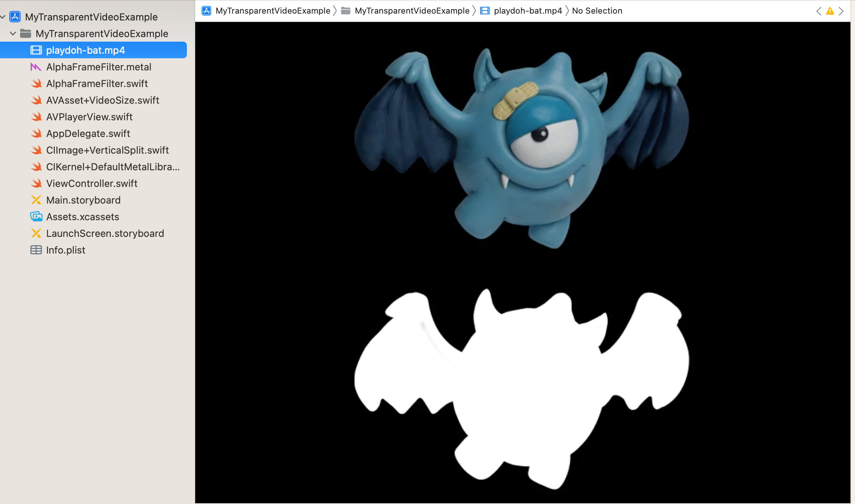The width and height of the screenshot is (855, 504).
Task: Open playdoh-bat.mp4 breadcrumb in jump bar
Action: (x=527, y=11)
